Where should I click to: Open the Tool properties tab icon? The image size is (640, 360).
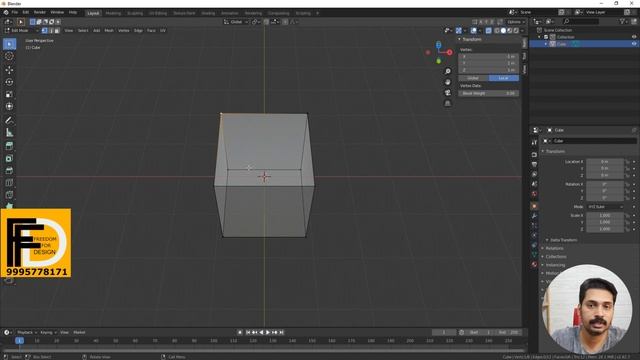tap(534, 142)
